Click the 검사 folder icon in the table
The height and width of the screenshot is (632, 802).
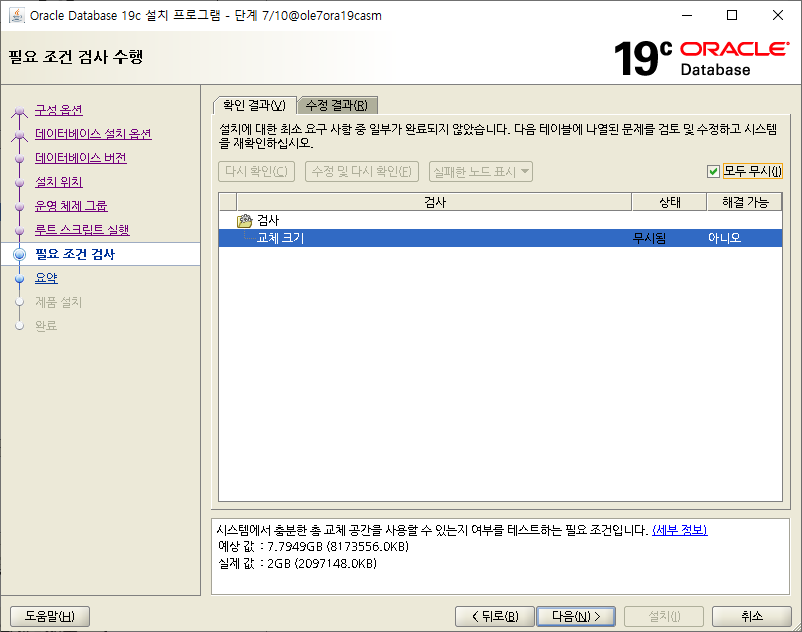point(244,221)
